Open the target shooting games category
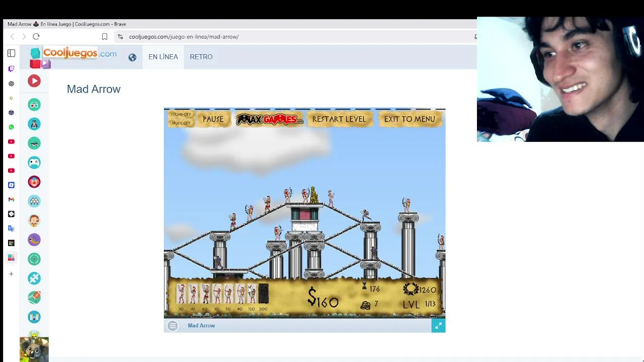The height and width of the screenshot is (362, 644). coord(34,259)
